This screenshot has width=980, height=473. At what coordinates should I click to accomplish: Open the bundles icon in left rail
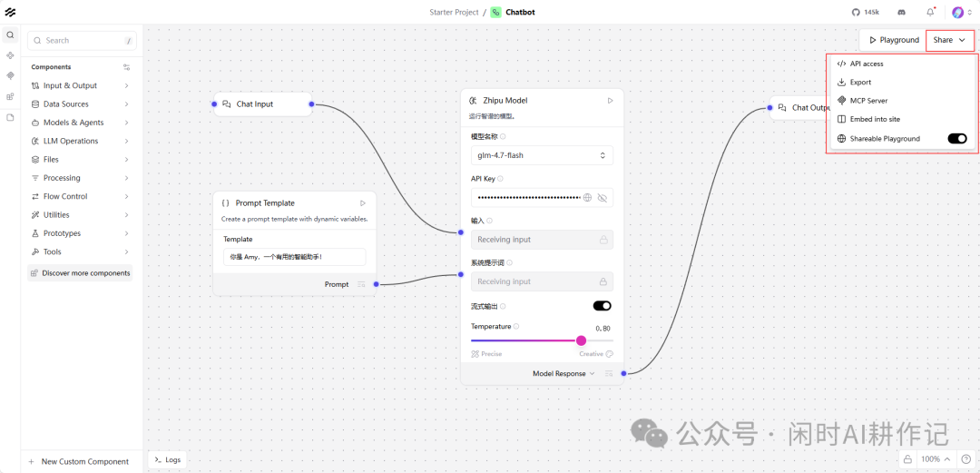pyautogui.click(x=10, y=96)
